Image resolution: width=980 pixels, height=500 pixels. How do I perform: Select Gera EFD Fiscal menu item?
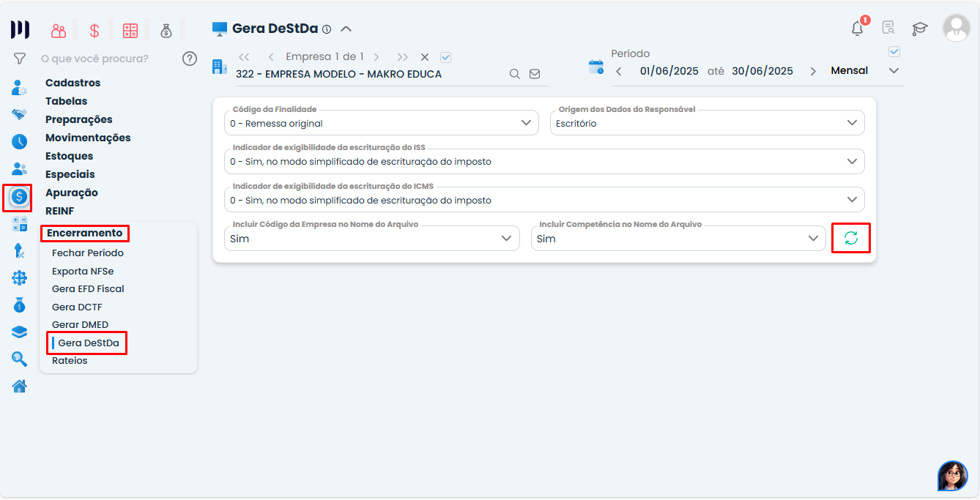pyautogui.click(x=88, y=288)
